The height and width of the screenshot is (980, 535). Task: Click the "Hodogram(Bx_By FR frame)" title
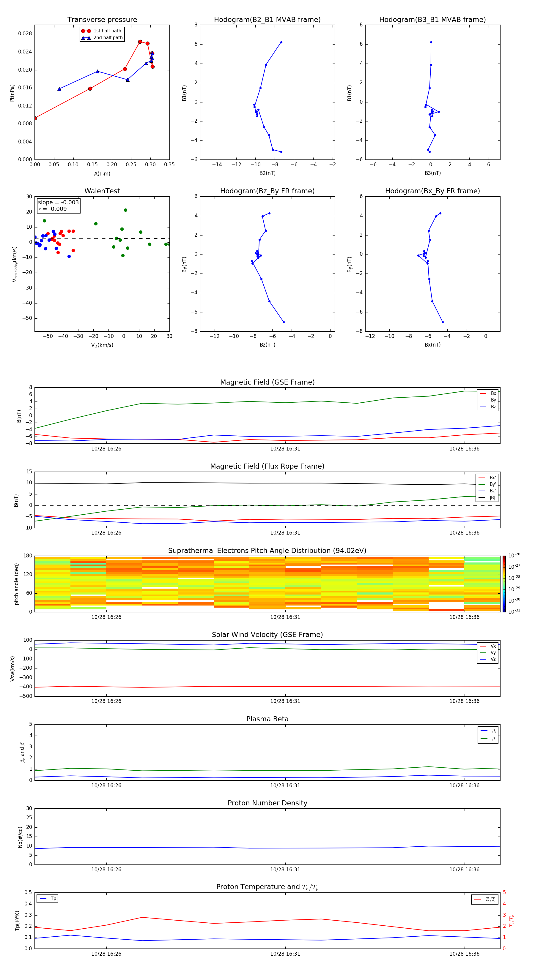click(432, 191)
